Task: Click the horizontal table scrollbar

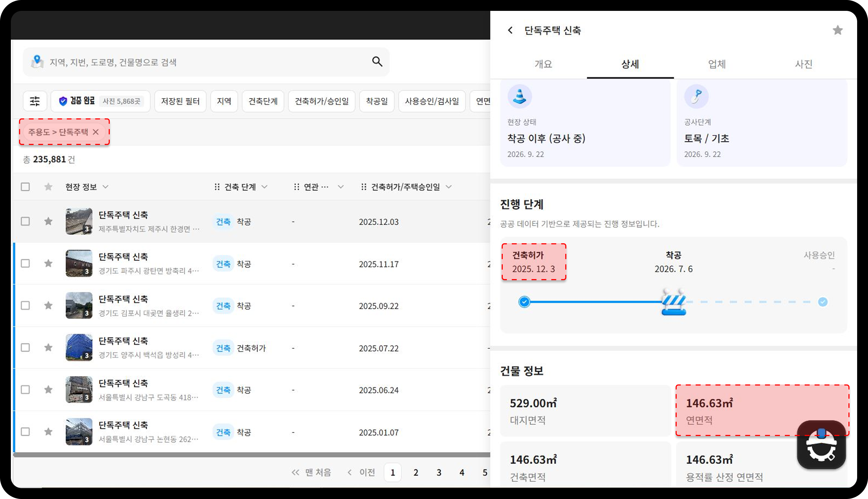Action: [252, 455]
